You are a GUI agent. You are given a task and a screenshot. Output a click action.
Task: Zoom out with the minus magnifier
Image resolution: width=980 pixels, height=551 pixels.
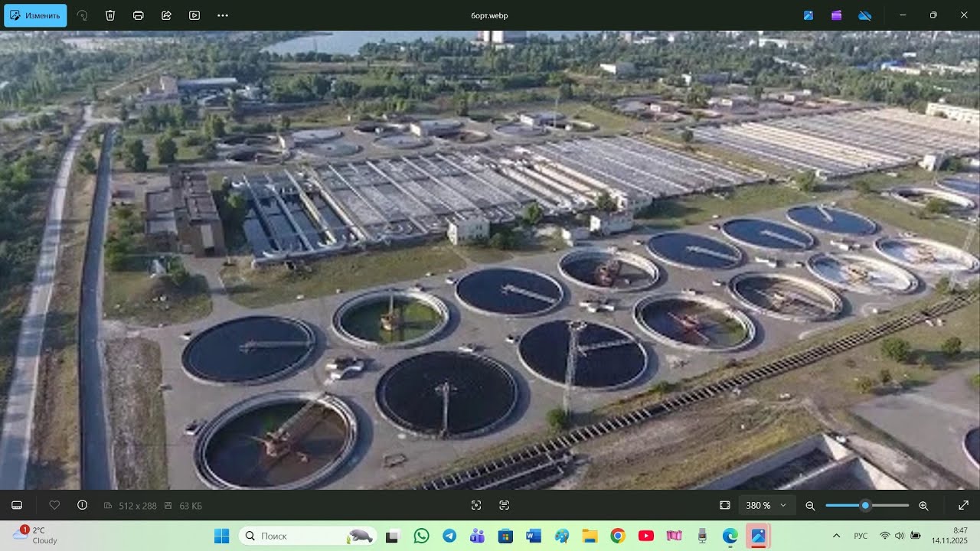(810, 505)
